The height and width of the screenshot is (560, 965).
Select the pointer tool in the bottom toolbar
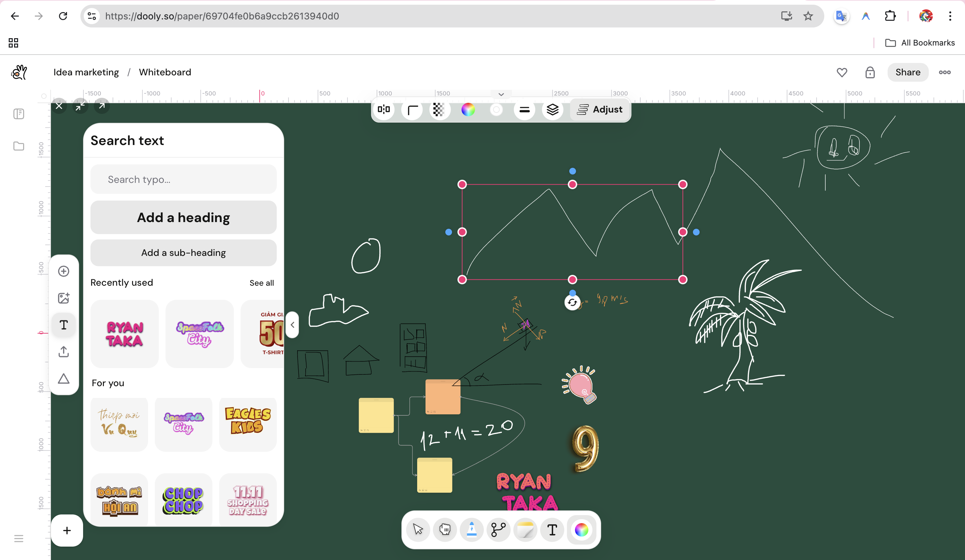point(418,530)
